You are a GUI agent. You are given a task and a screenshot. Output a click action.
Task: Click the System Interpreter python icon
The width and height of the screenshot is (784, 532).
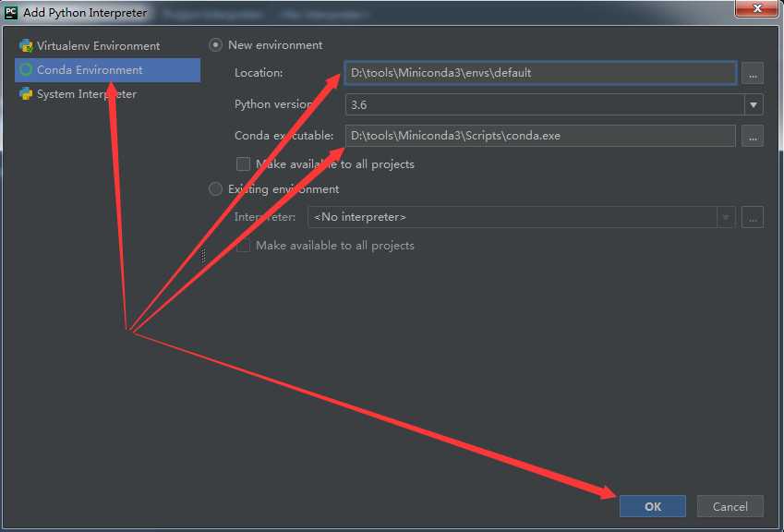pyautogui.click(x=26, y=93)
